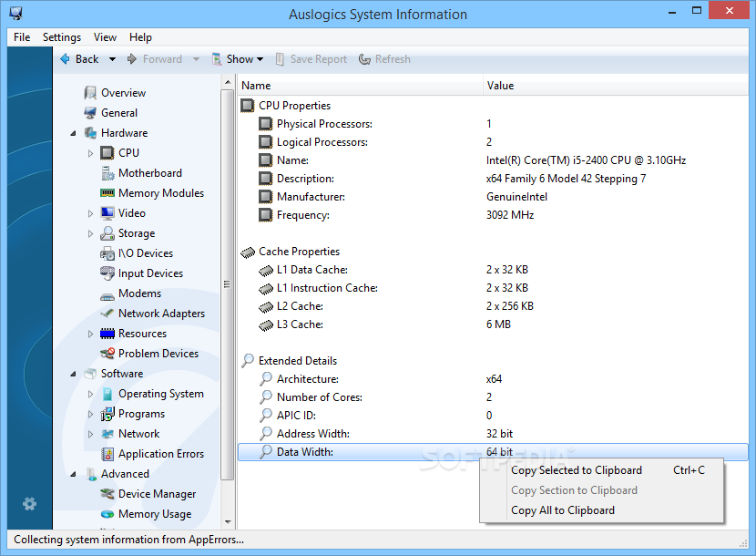Collapse the Software tree node
756x556 pixels.
tap(73, 374)
